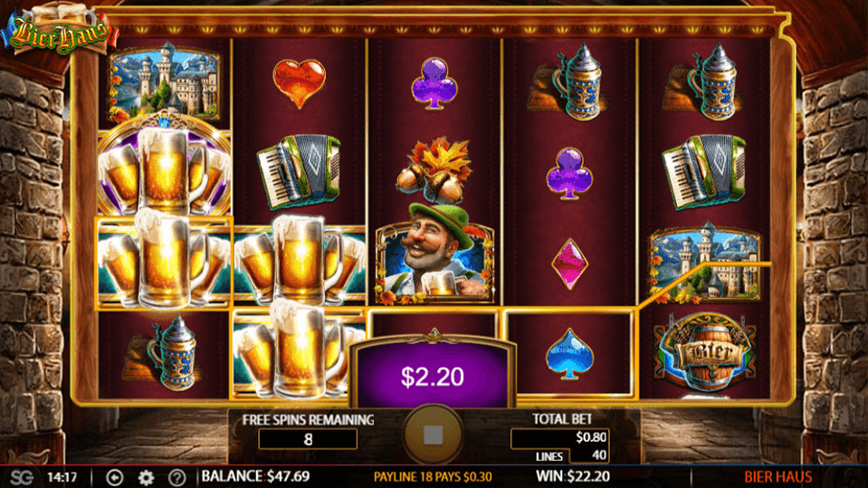Image resolution: width=868 pixels, height=488 pixels.
Task: Click the Lines 40 field
Action: tap(571, 456)
